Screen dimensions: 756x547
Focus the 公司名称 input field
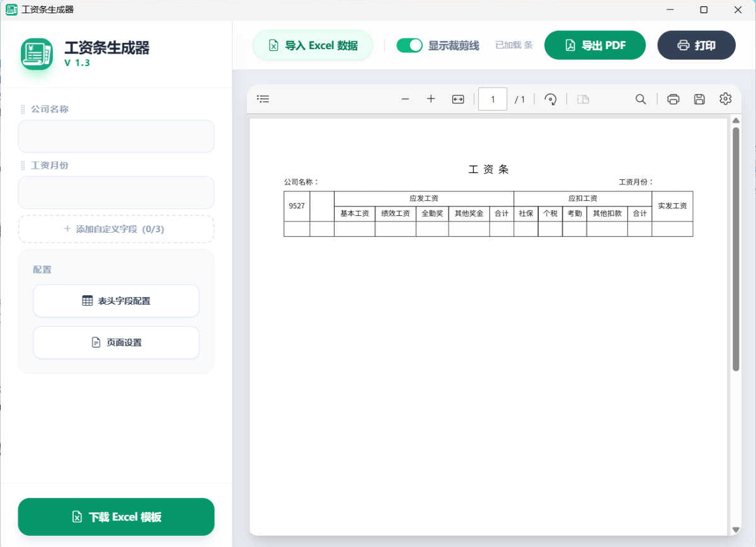(116, 137)
